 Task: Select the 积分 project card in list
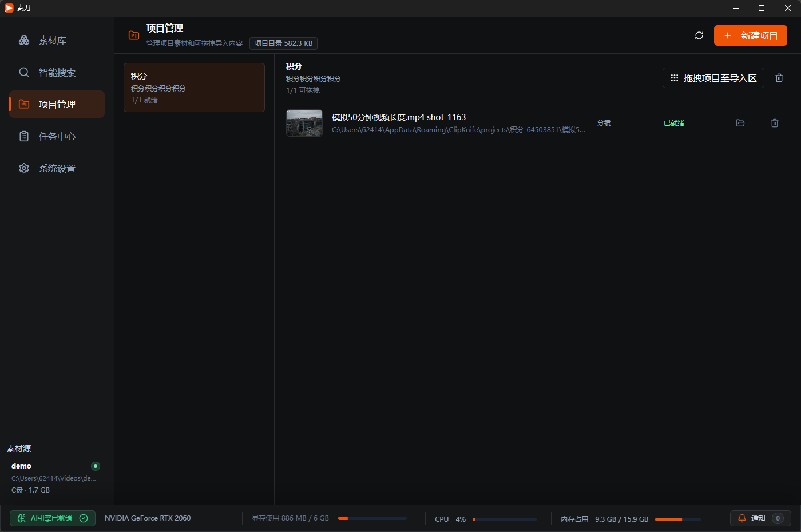point(194,88)
